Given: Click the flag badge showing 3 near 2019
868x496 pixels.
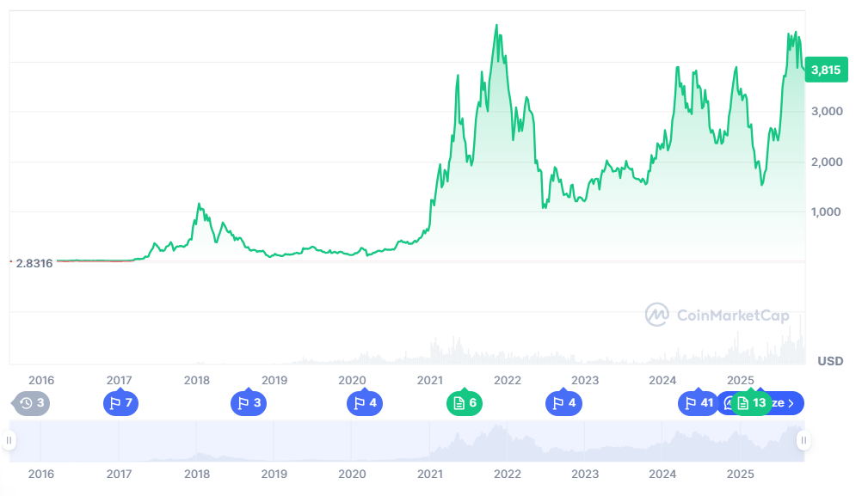Looking at the screenshot, I should click(249, 402).
